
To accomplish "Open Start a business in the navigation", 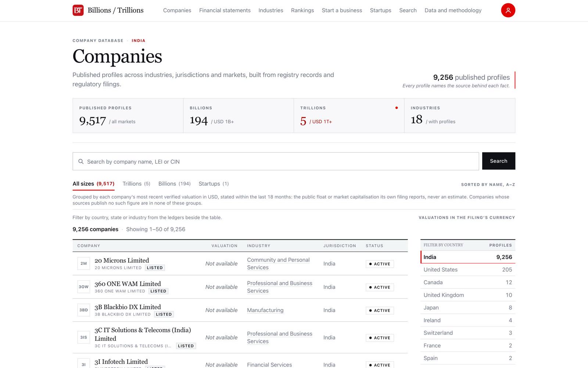I will 342,10.
